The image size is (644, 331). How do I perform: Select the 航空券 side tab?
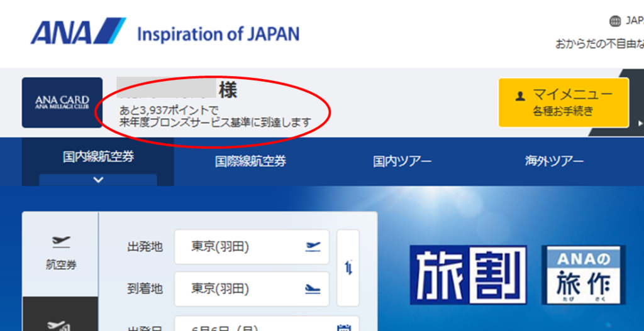60,254
